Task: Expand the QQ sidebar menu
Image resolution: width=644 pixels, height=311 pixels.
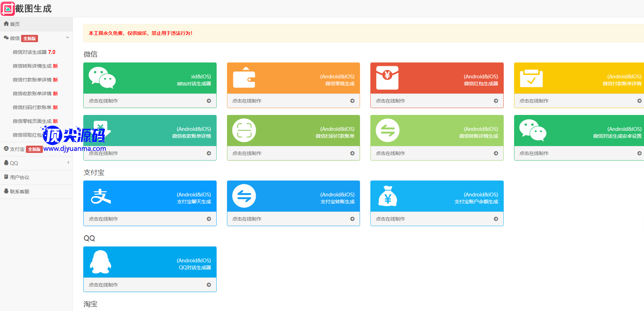Action: pos(68,163)
